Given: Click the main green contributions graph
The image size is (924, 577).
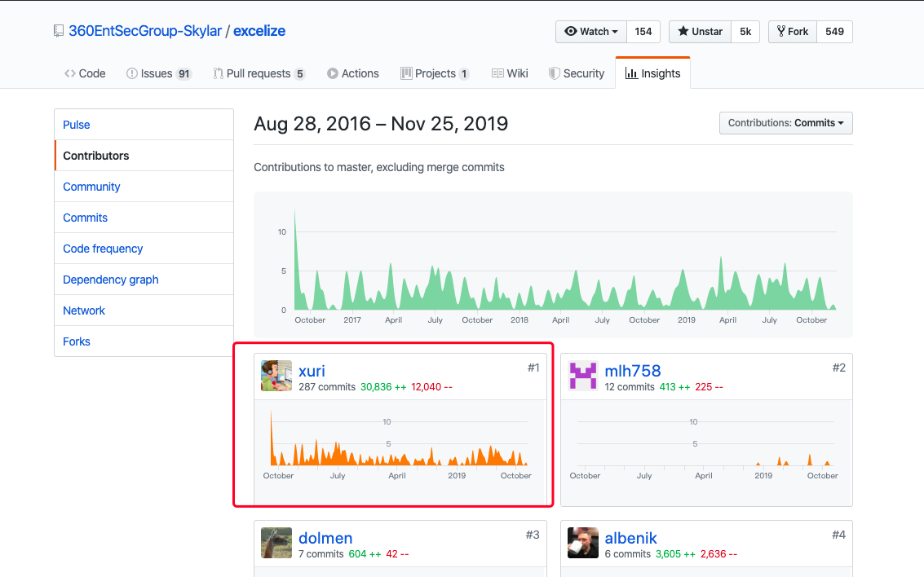Looking at the screenshot, I should [x=553, y=265].
